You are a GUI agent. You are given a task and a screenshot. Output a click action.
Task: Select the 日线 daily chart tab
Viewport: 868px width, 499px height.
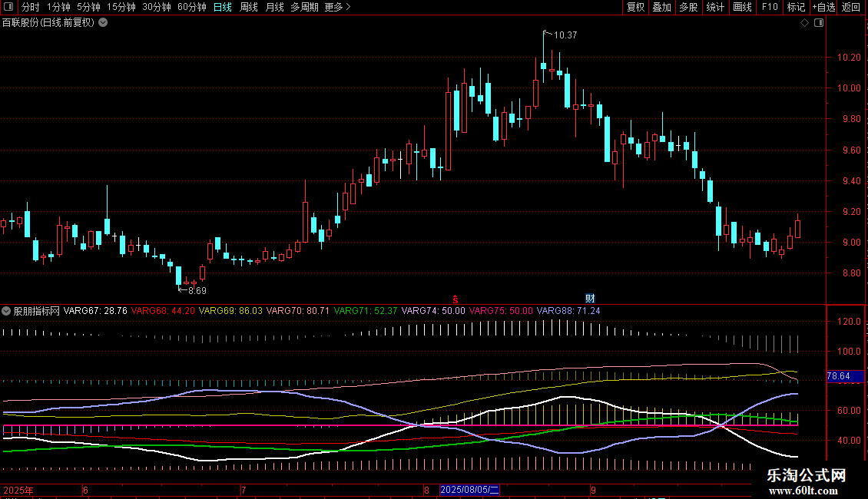click(223, 7)
